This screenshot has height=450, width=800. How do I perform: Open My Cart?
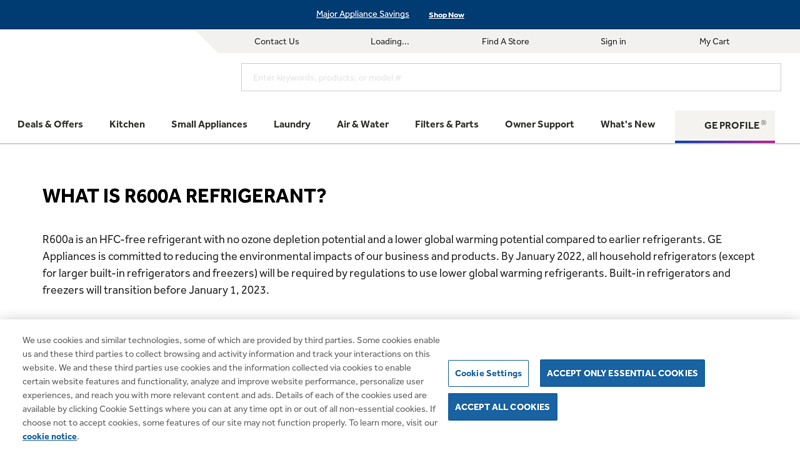coord(714,41)
